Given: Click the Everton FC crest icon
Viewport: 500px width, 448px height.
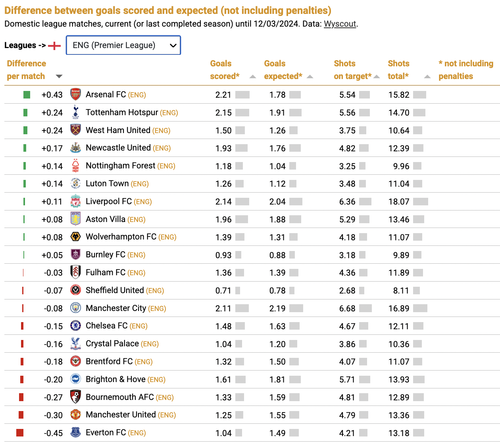Looking at the screenshot, I should coord(75,433).
